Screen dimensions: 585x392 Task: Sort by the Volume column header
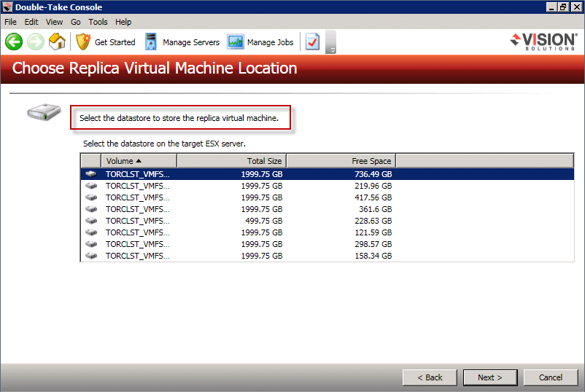click(139, 161)
